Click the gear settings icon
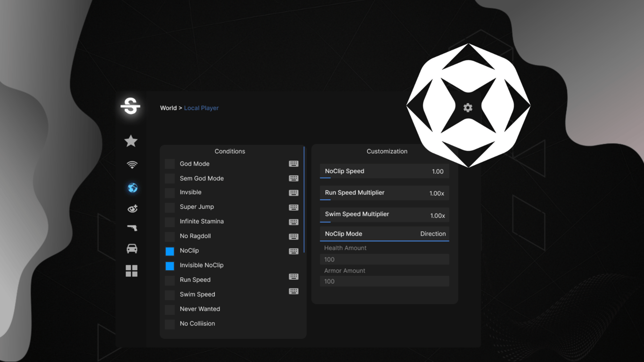Image resolution: width=644 pixels, height=362 pixels. pyautogui.click(x=468, y=107)
